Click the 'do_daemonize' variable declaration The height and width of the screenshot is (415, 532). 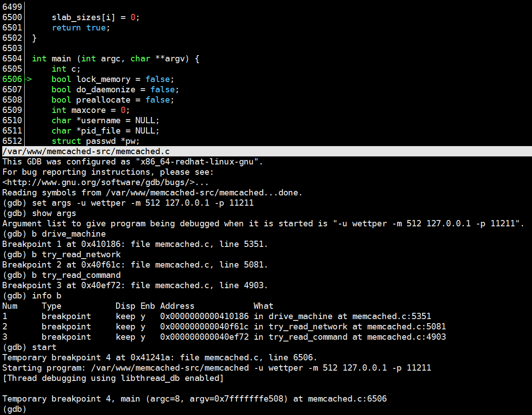coord(106,90)
